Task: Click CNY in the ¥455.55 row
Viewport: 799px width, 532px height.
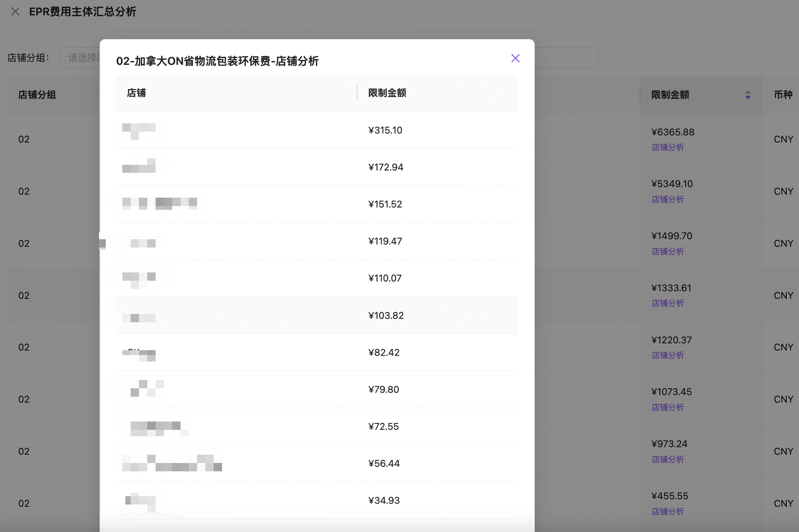Action: [x=783, y=503]
